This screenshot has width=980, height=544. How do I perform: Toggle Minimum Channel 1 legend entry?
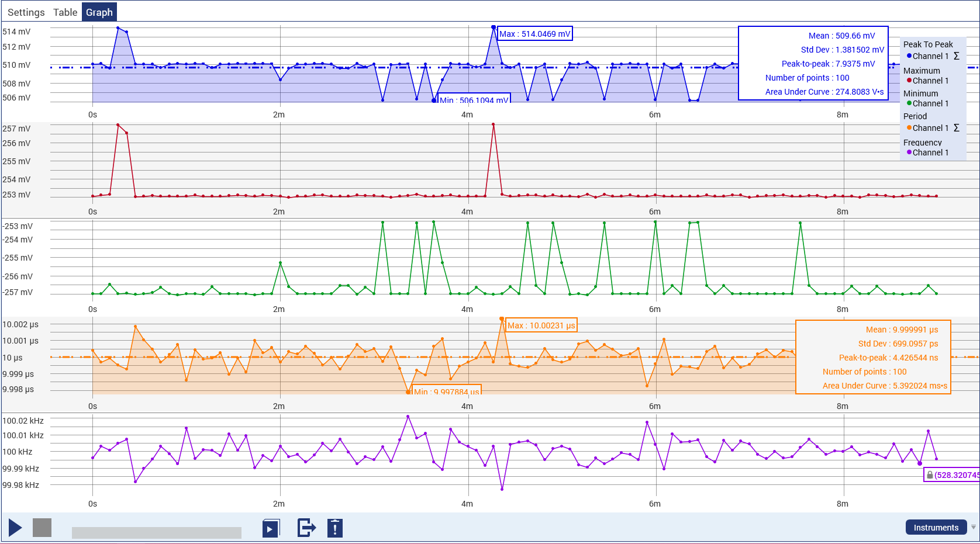click(x=930, y=103)
